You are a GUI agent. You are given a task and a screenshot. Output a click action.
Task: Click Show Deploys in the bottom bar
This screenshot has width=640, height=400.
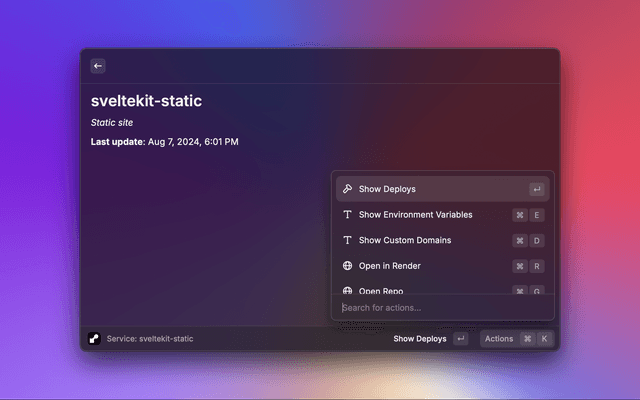420,339
